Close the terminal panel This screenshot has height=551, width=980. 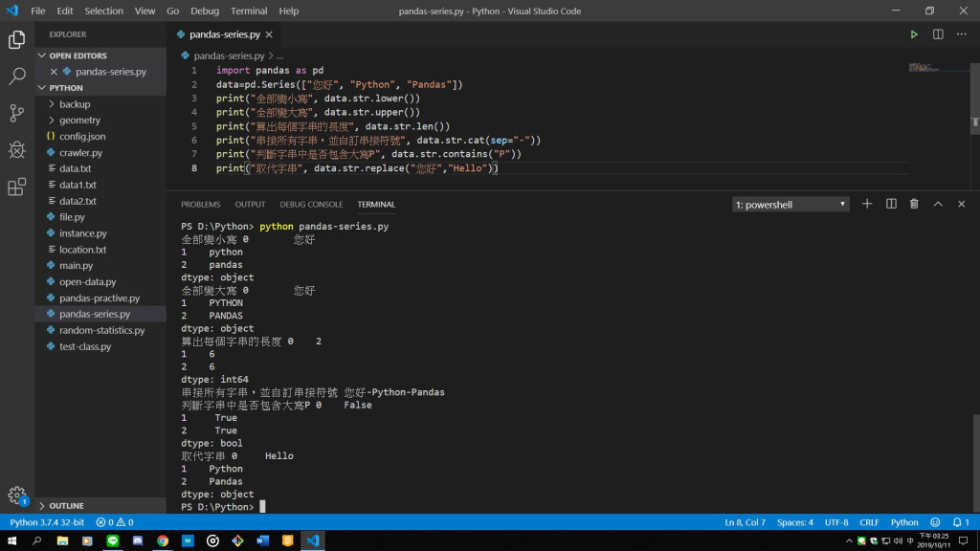tap(961, 205)
